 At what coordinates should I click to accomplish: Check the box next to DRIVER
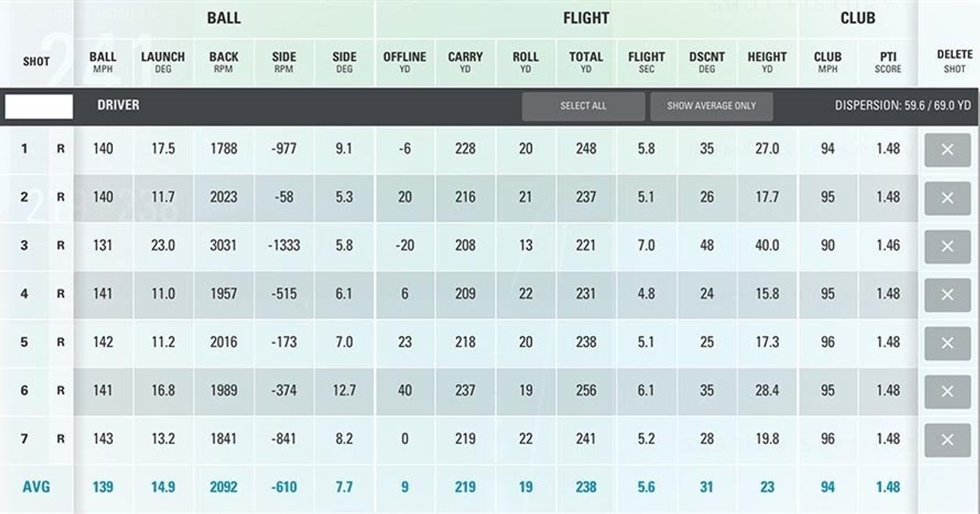(38, 105)
